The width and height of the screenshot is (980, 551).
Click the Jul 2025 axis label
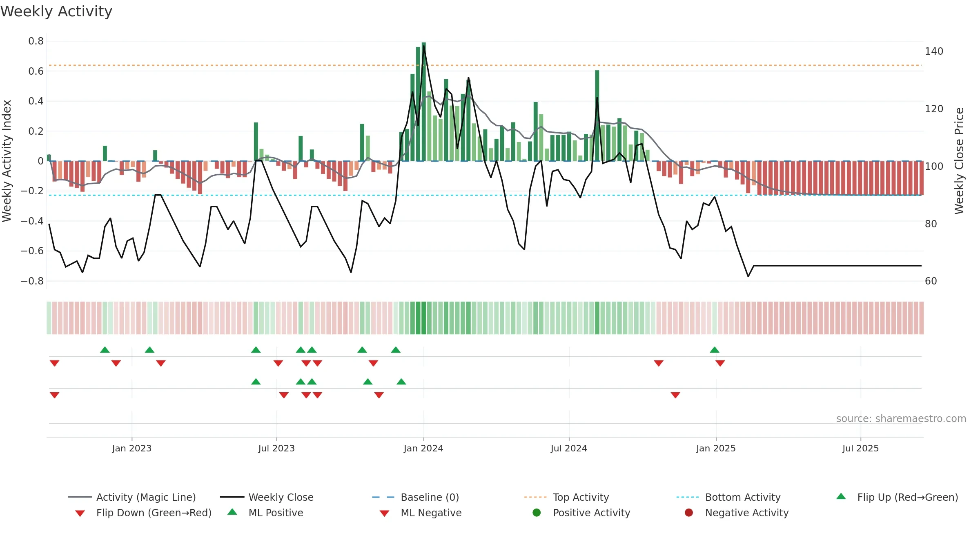(860, 448)
